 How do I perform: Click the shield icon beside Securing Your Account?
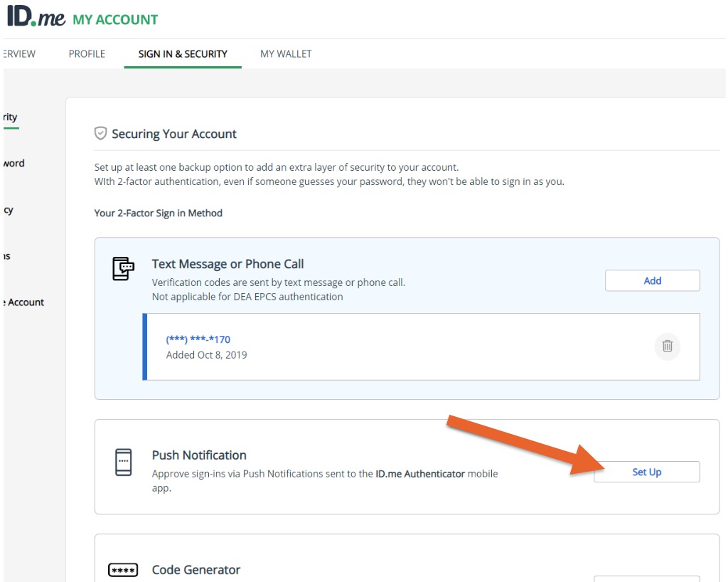[100, 134]
